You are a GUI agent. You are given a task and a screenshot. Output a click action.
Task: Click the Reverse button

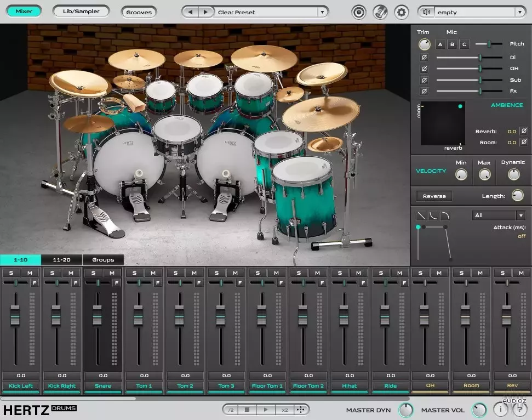coord(433,196)
